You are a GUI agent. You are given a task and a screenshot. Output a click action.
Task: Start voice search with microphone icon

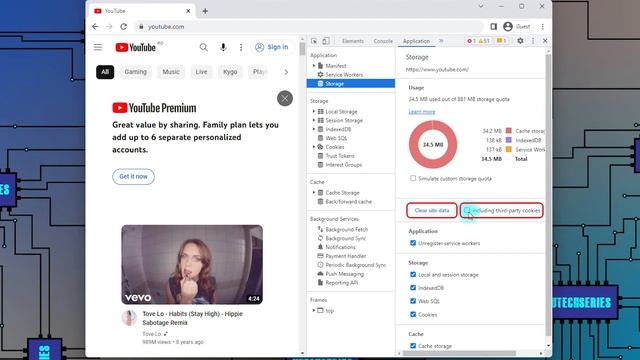coord(223,47)
